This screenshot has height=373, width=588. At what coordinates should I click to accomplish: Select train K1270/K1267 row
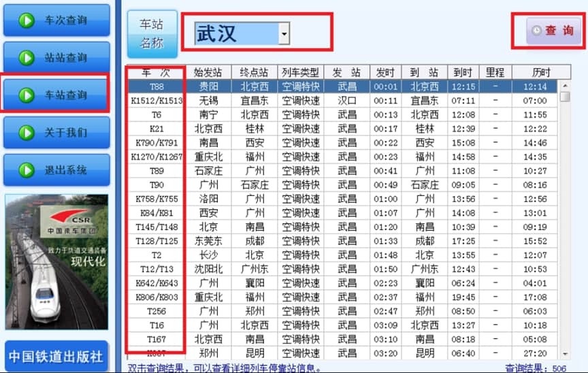pos(342,157)
